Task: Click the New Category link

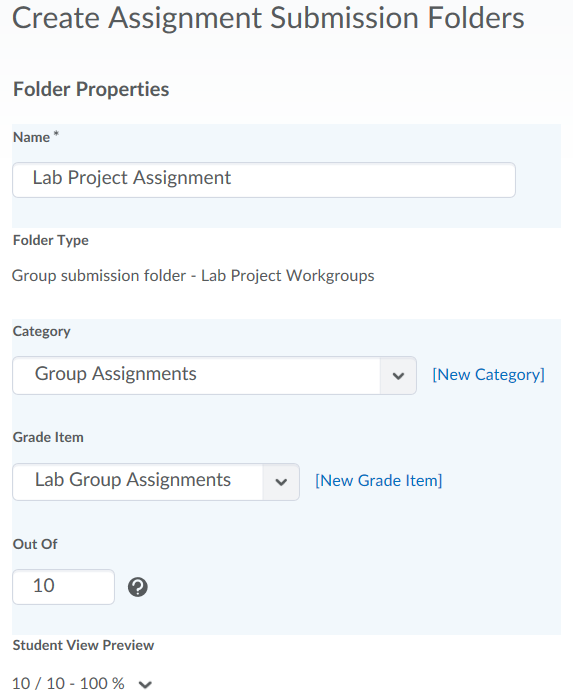Action: [x=488, y=375]
